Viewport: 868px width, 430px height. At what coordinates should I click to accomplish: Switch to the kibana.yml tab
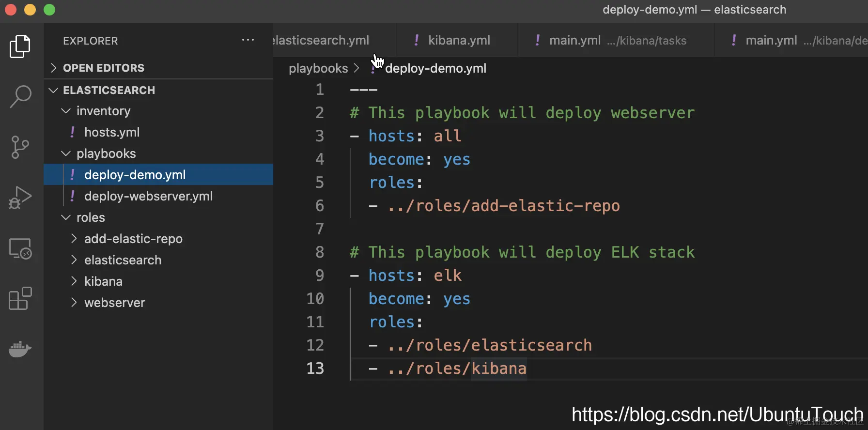(457, 40)
